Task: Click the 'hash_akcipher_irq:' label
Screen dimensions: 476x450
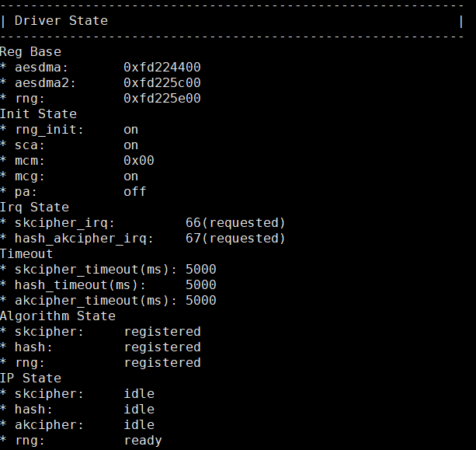Action: coord(85,239)
